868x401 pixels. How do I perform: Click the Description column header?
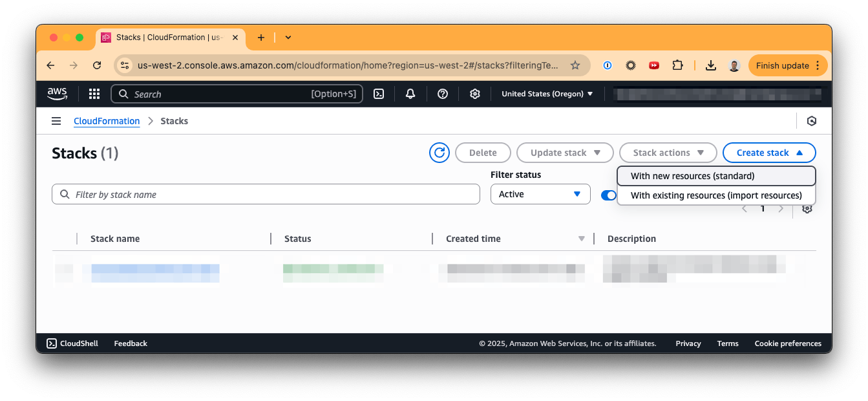[x=631, y=239]
